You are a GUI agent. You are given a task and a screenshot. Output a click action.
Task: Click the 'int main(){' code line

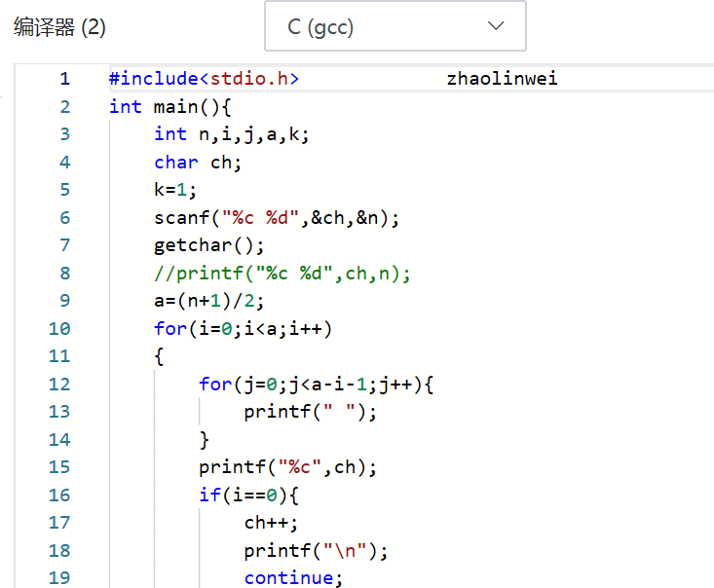tap(170, 107)
